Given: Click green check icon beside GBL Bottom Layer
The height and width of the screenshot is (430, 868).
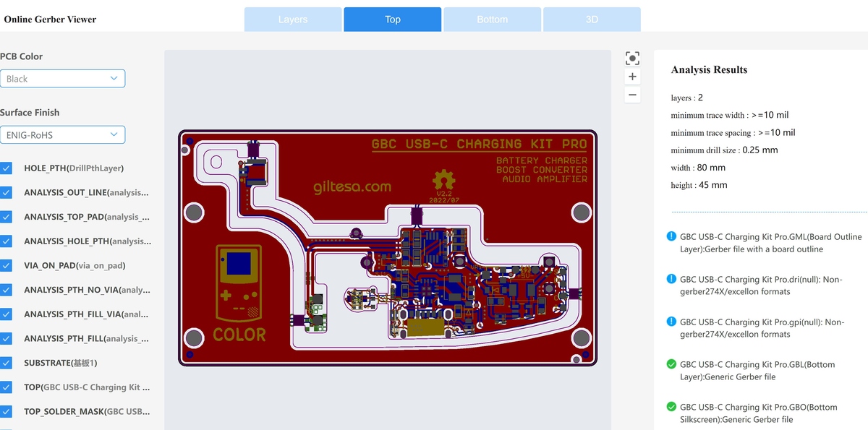Looking at the screenshot, I should 671,364.
